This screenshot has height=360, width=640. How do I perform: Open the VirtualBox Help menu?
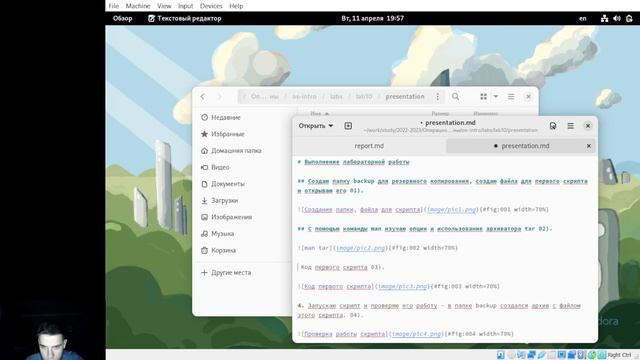(236, 6)
